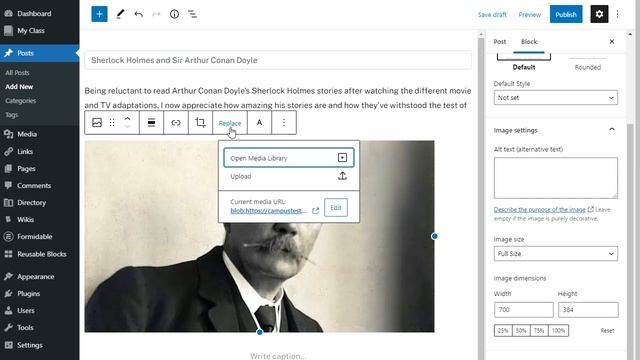Click the image block type icon
640x360 pixels.
click(x=97, y=122)
